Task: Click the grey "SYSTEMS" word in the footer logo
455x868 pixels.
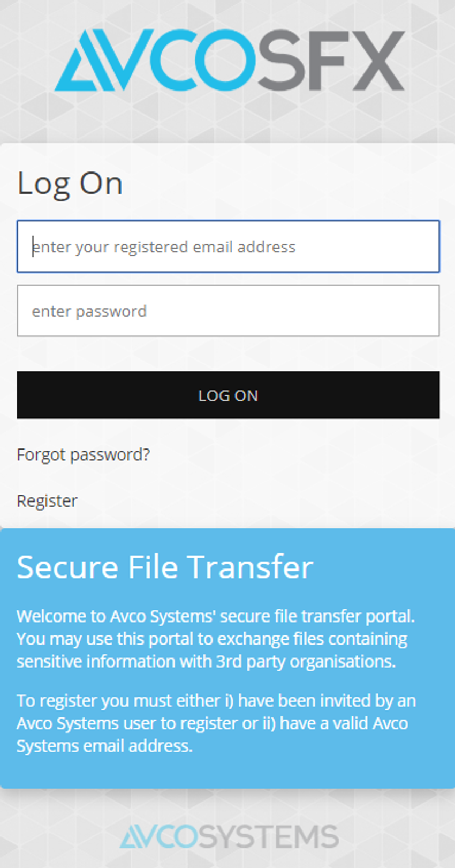Action: coord(268,836)
